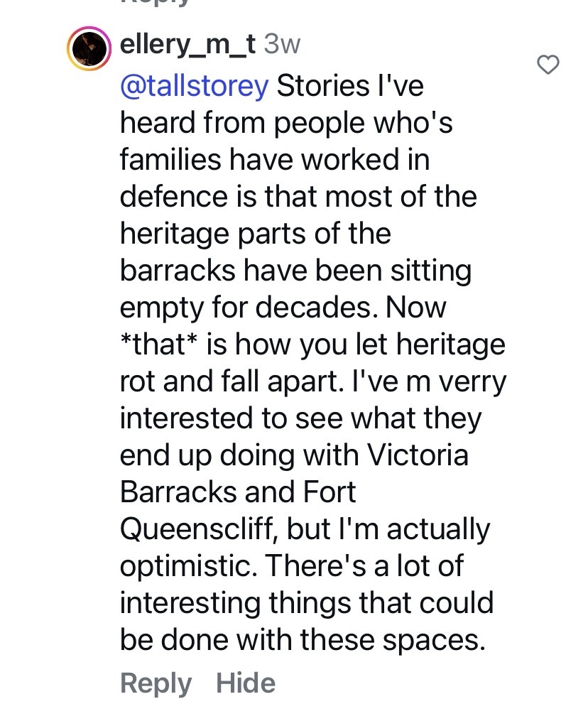The width and height of the screenshot is (588, 726).
Task: Tap the ellery_m_t username
Action: click(187, 45)
